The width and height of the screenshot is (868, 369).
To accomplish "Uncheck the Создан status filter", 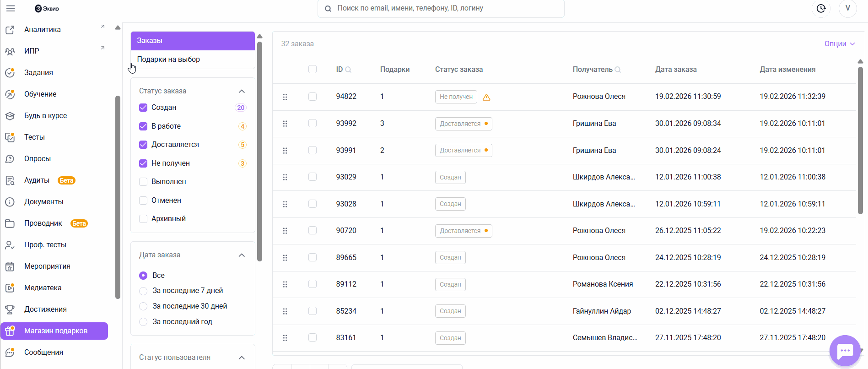I will 143,108.
